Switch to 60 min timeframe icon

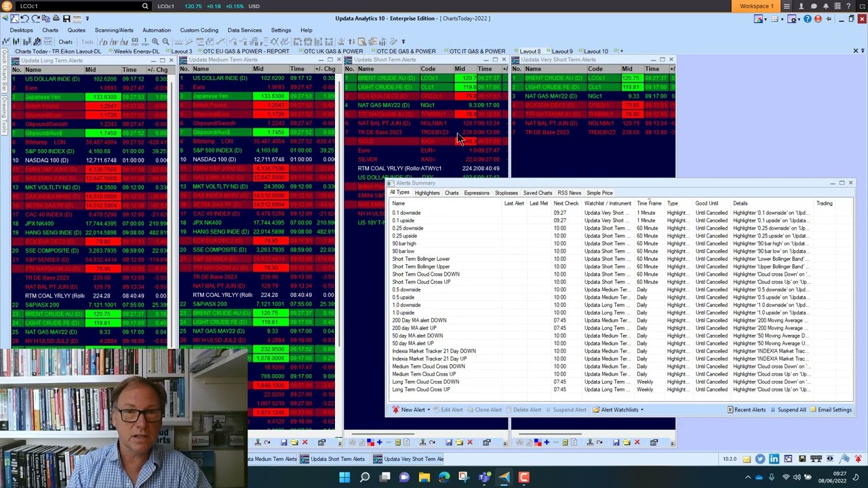[135, 41]
